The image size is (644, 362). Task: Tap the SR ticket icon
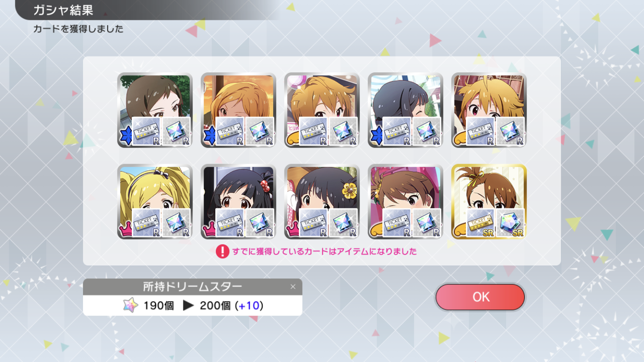(481, 223)
